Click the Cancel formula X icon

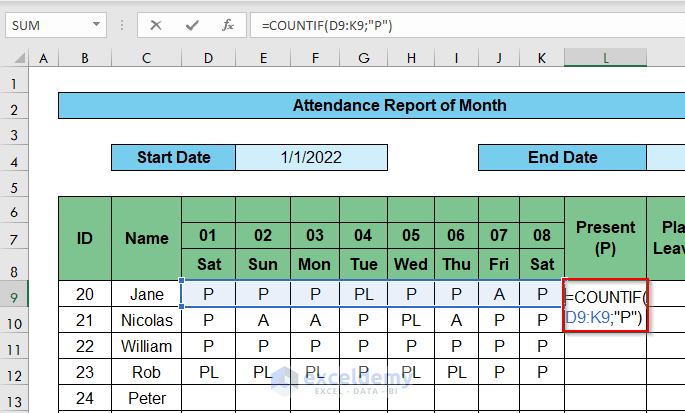tap(156, 24)
